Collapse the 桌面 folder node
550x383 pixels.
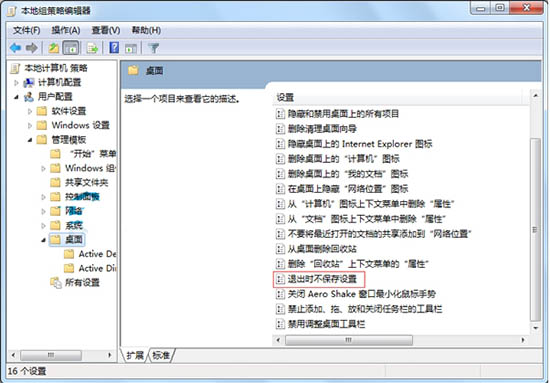[43, 240]
